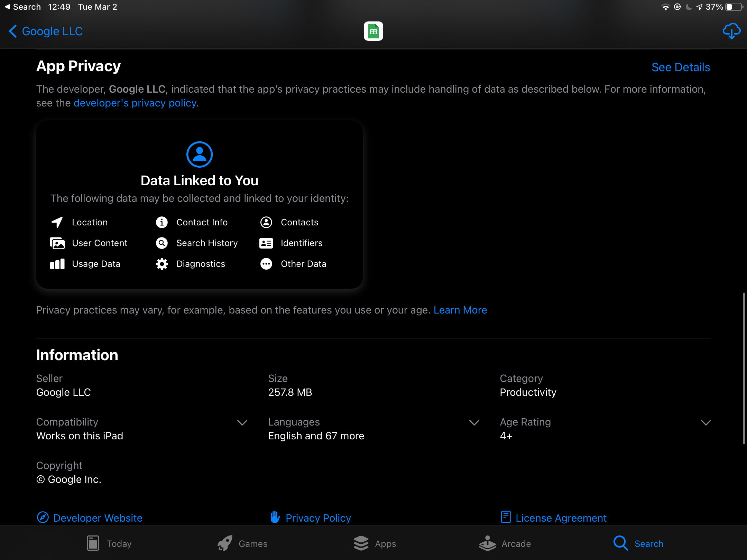Tap the page scrollbar indicator
Screen dimensions: 747x560
point(743,368)
